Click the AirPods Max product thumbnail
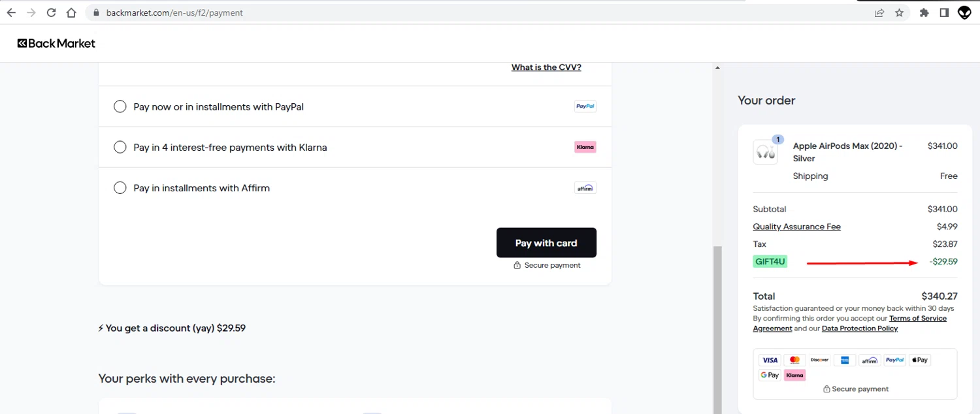The height and width of the screenshot is (414, 980). (x=765, y=151)
